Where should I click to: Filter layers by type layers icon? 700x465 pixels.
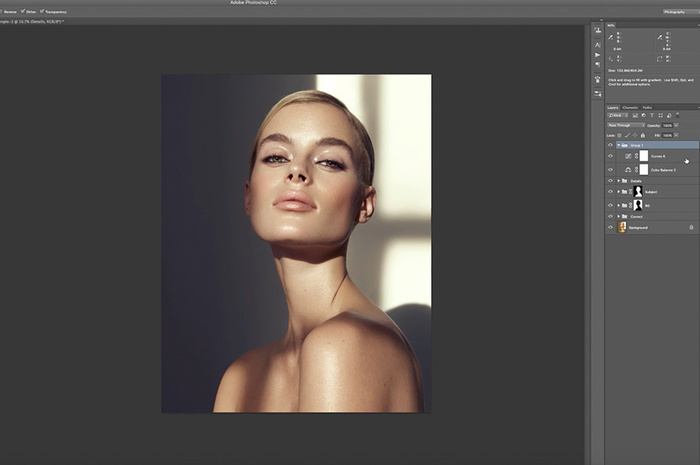pyautogui.click(x=652, y=116)
